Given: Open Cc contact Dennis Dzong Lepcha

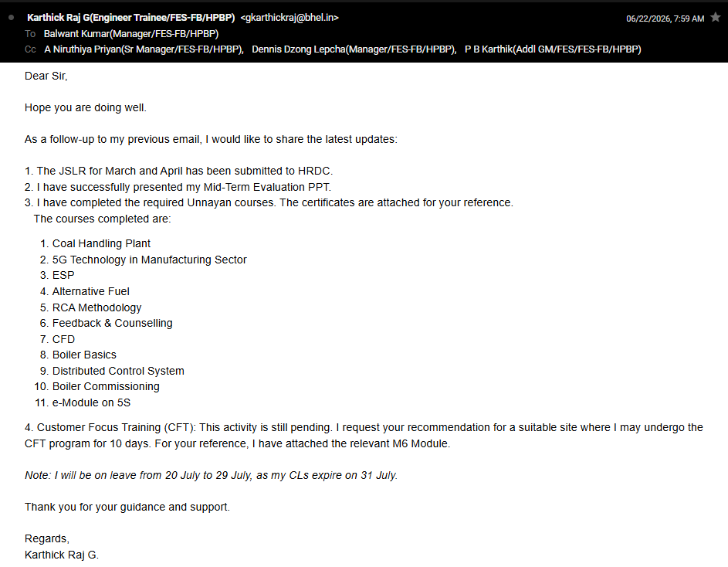Looking at the screenshot, I should pyautogui.click(x=354, y=49).
